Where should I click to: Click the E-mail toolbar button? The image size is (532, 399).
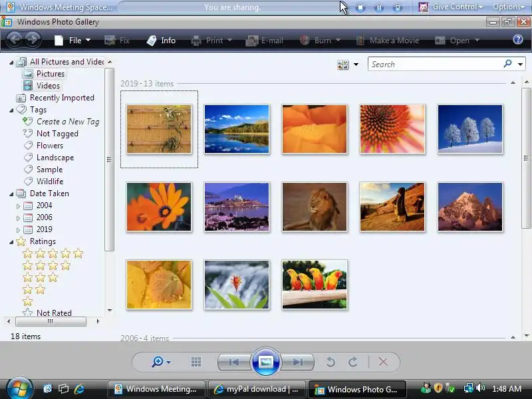pyautogui.click(x=264, y=41)
